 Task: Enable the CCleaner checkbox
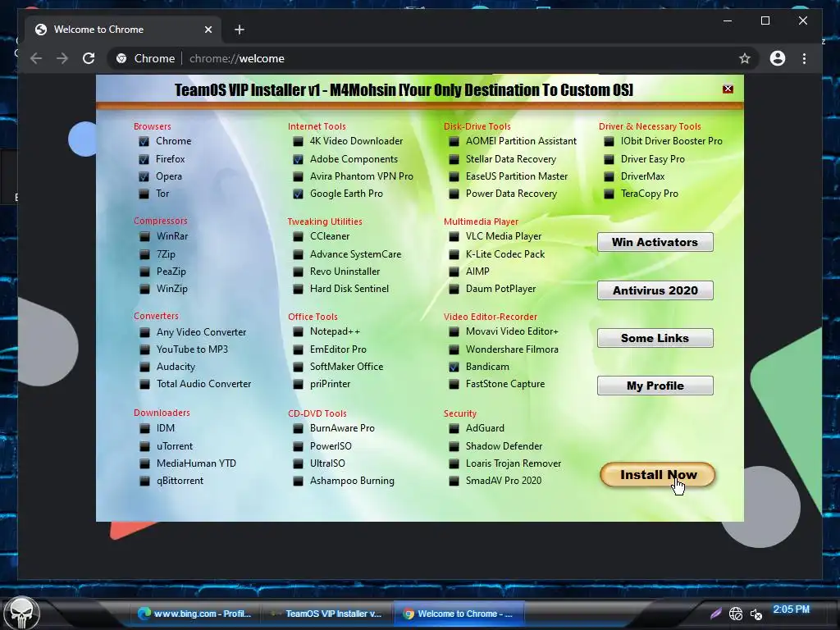(298, 236)
